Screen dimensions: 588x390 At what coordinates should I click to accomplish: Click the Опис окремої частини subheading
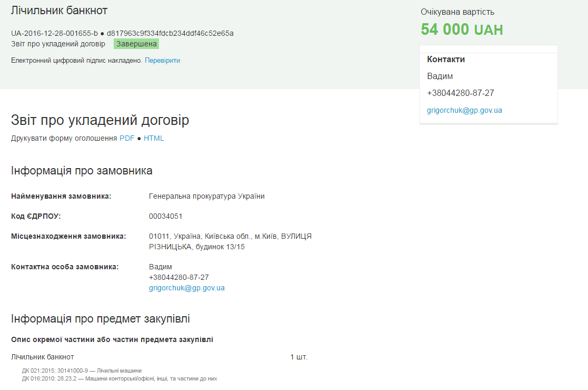coord(112,340)
